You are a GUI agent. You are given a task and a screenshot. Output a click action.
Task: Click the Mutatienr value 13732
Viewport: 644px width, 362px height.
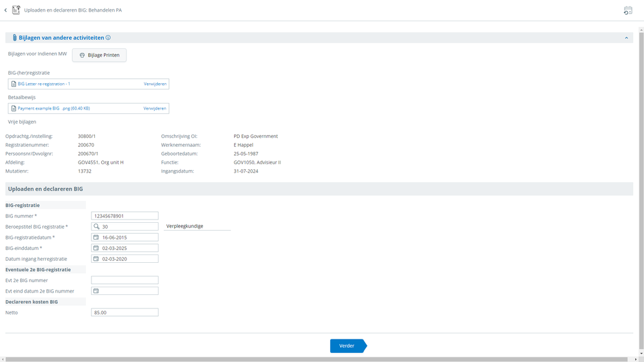(x=84, y=171)
